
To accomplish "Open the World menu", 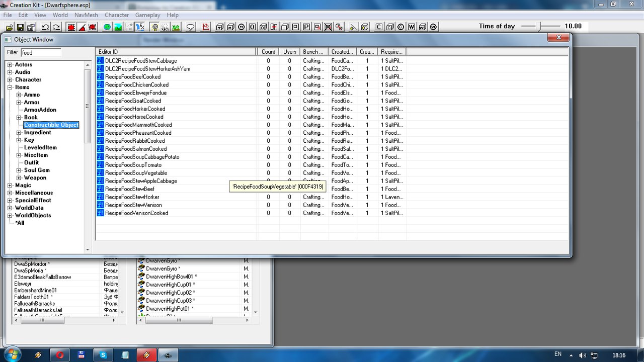I will click(x=60, y=15).
